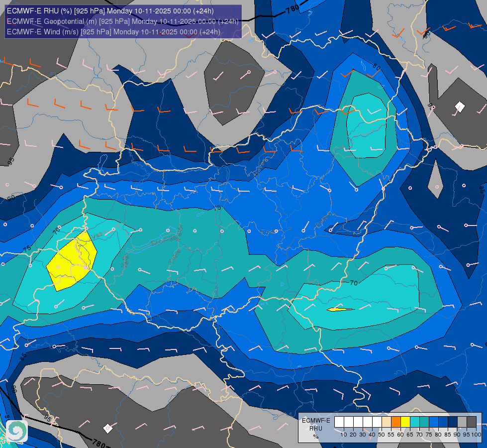
Task: Select the Geopotential (m) 925 hPa title line
Action: coord(123,21)
